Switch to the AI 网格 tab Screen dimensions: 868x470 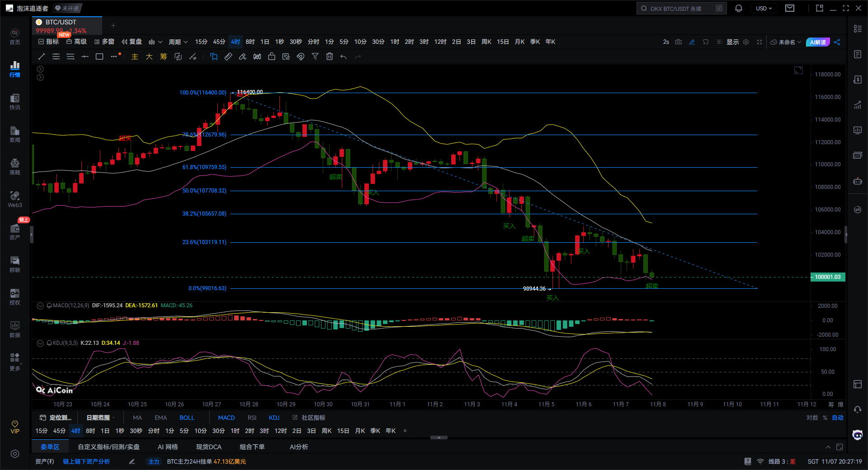[168, 447]
